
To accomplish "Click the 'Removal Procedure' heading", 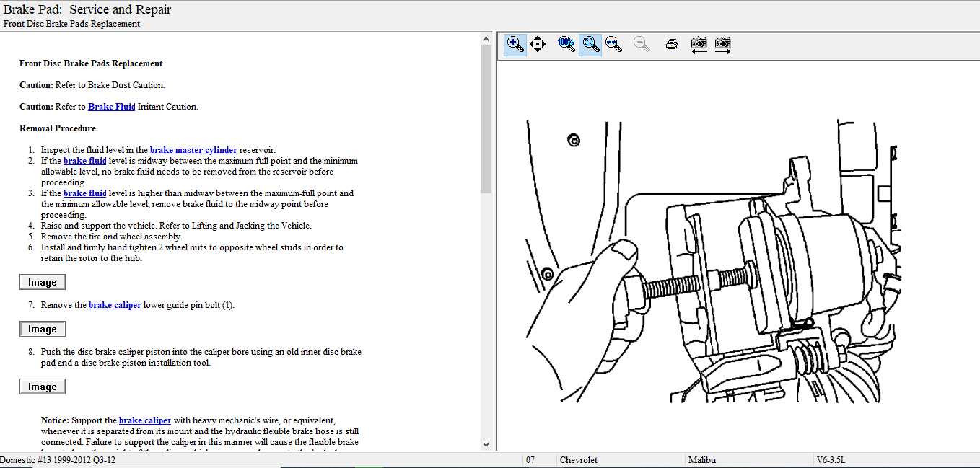I will [58, 128].
